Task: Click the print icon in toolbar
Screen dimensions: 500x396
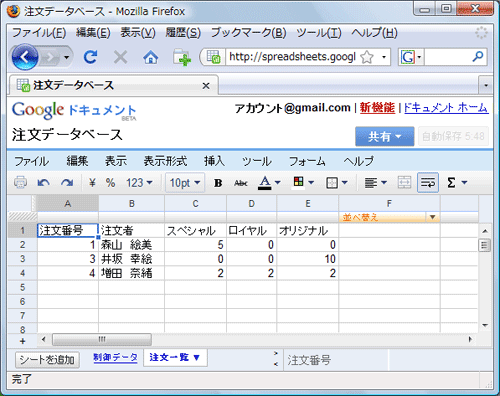Action: [x=20, y=182]
